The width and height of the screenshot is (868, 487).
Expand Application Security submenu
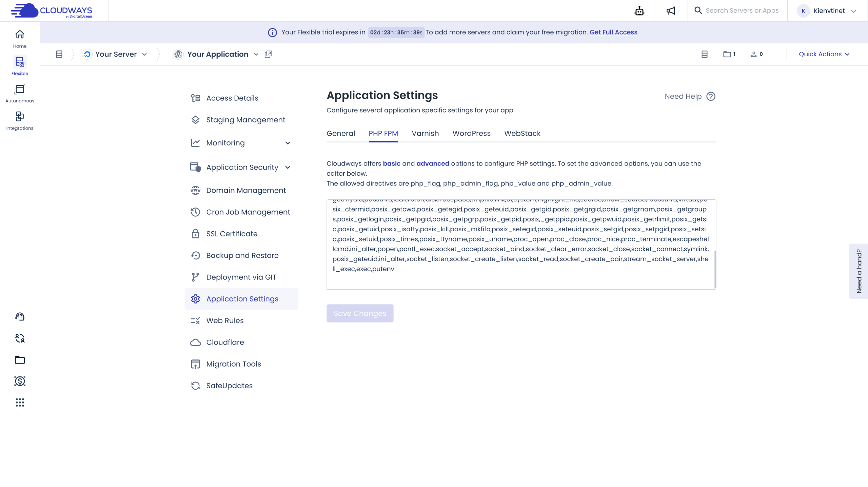coord(288,168)
